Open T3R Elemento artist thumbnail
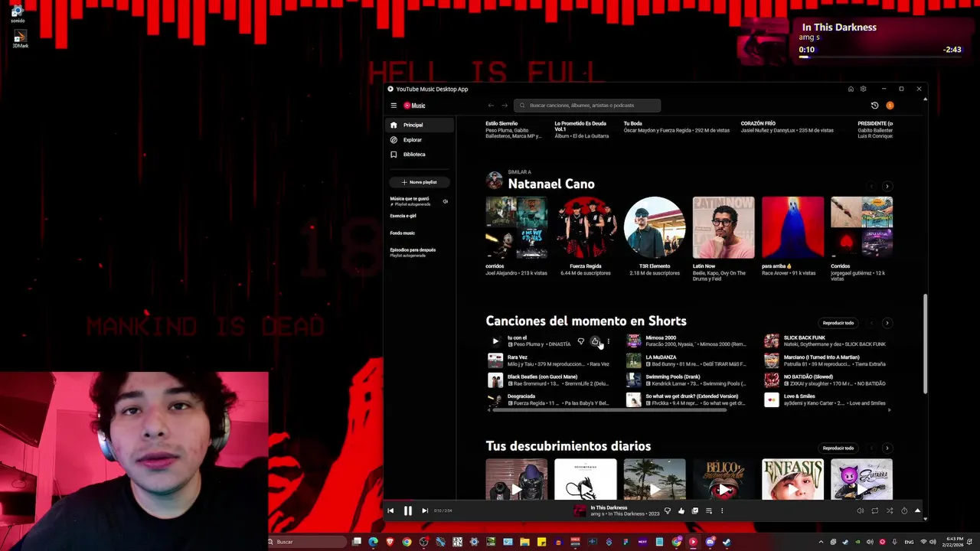Image resolution: width=980 pixels, height=551 pixels. (x=655, y=228)
